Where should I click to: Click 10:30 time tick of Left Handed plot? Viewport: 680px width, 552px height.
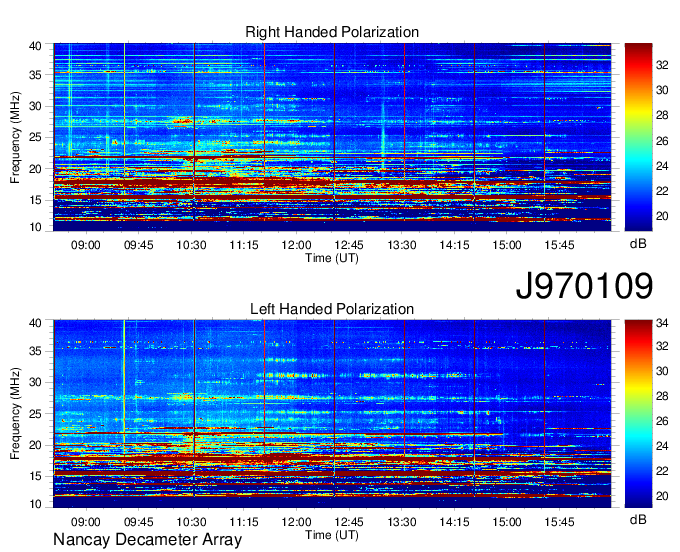click(x=191, y=522)
